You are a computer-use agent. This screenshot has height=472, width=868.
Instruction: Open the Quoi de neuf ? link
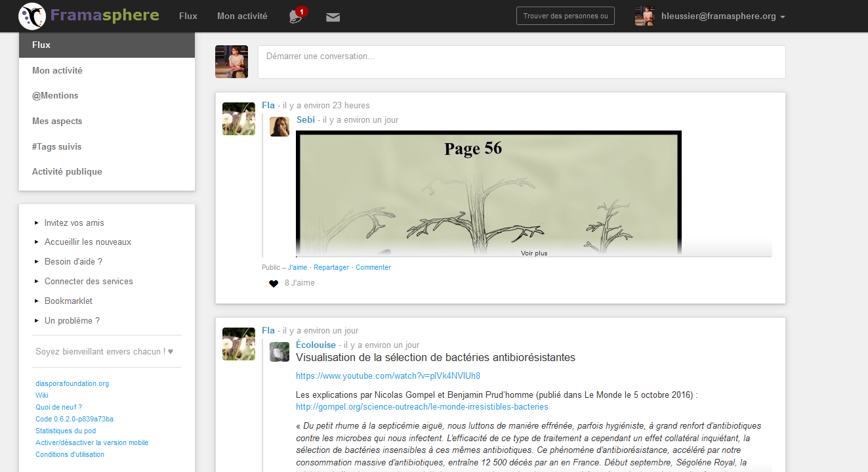[x=58, y=408]
